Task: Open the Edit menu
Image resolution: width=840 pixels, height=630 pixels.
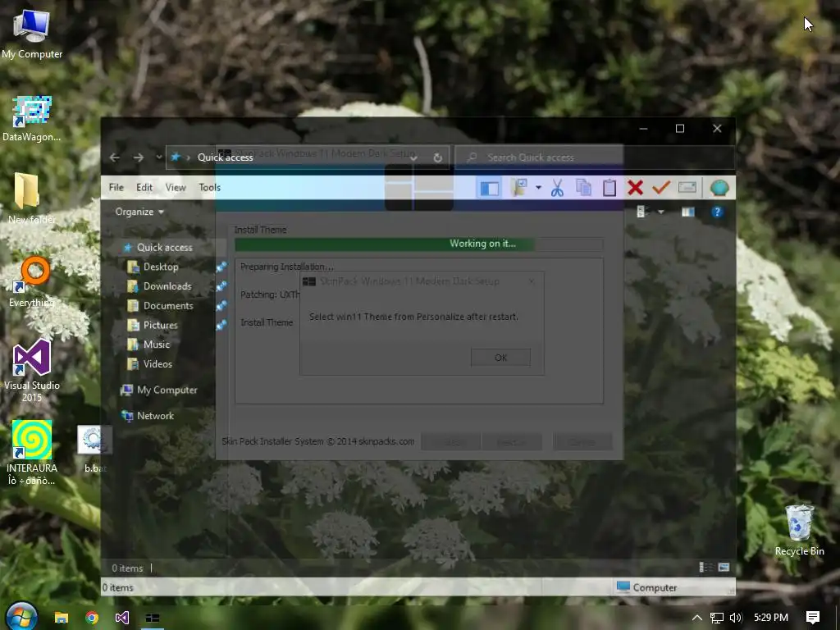Action: tap(144, 188)
